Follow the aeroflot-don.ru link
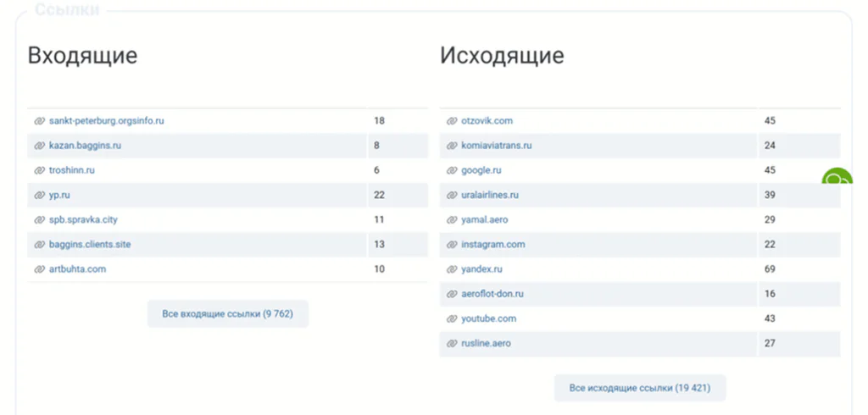This screenshot has width=868, height=415. point(492,294)
